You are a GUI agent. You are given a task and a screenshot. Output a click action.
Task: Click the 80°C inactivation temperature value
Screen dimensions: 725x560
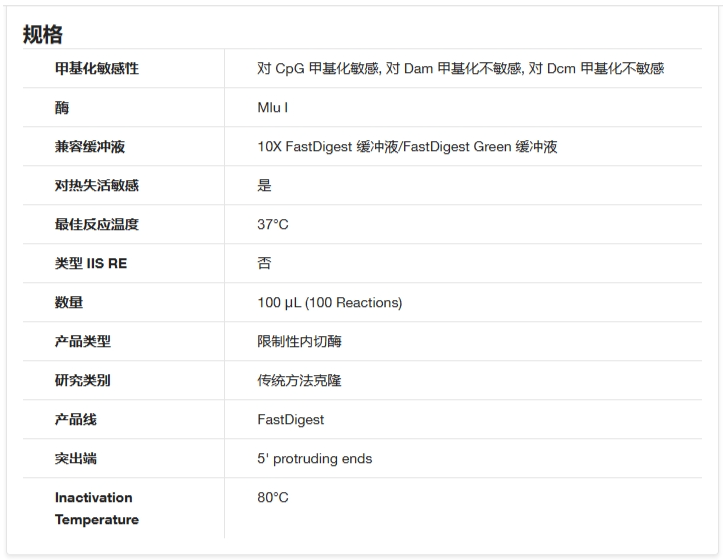(272, 498)
